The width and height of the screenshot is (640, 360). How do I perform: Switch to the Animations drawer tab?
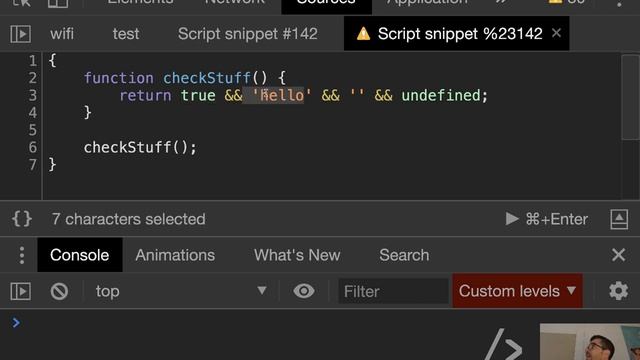point(175,255)
